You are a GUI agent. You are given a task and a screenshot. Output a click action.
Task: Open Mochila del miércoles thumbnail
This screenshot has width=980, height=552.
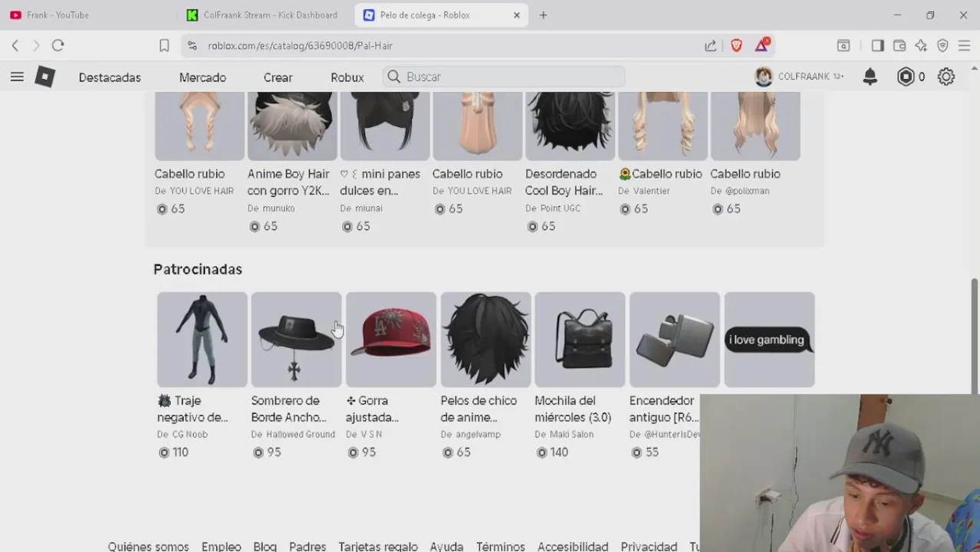point(580,339)
